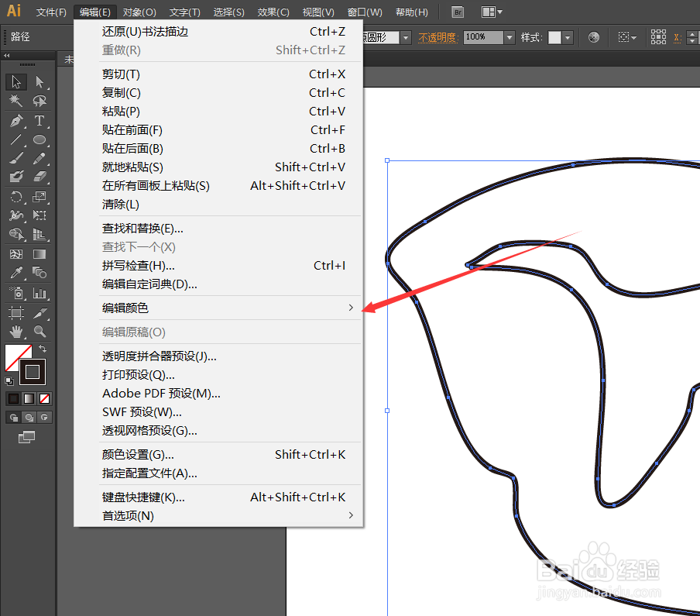700x616 pixels.
Task: Select the Pen tool
Action: coord(16,121)
